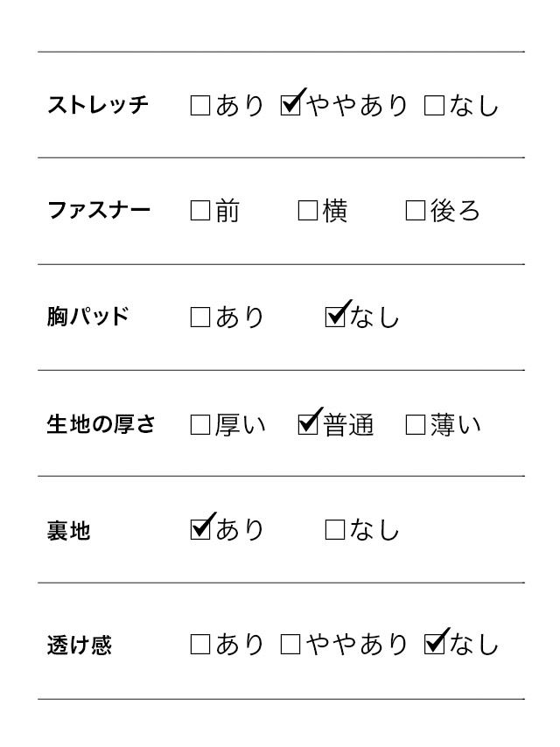Check the 透け感 ややあり checkbox
Image resolution: width=560 pixels, height=747 pixels.
click(290, 646)
